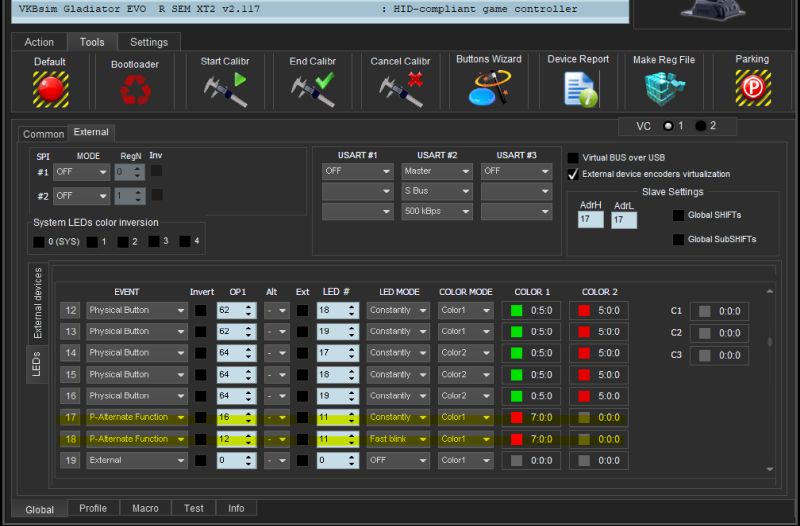Click row number 18 button
The width and height of the screenshot is (800, 526).
point(70,439)
